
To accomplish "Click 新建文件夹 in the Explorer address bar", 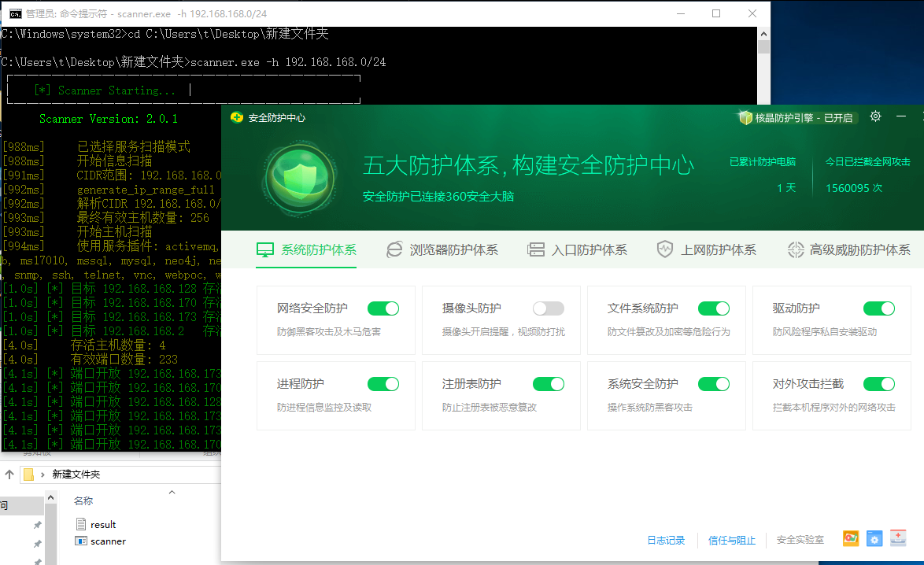I will [76, 475].
